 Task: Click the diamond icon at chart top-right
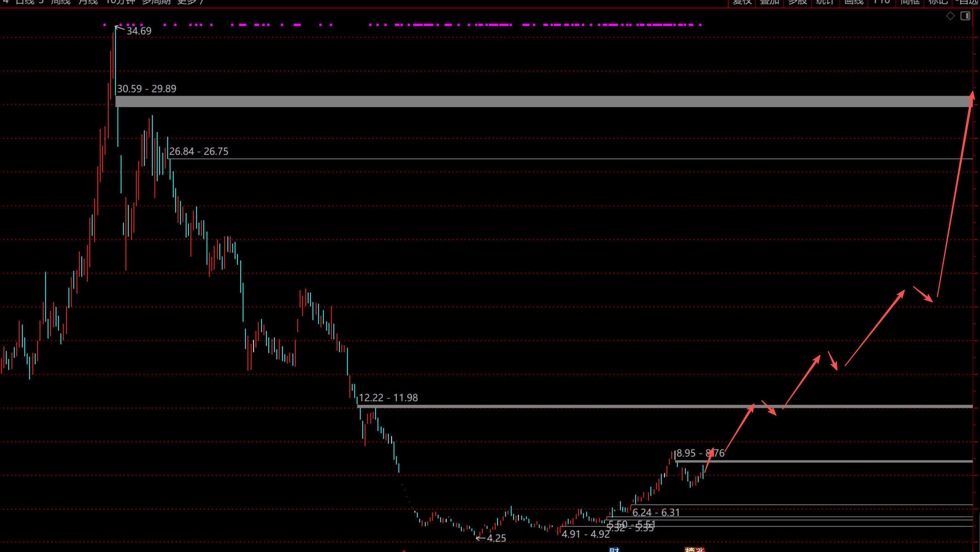click(950, 16)
